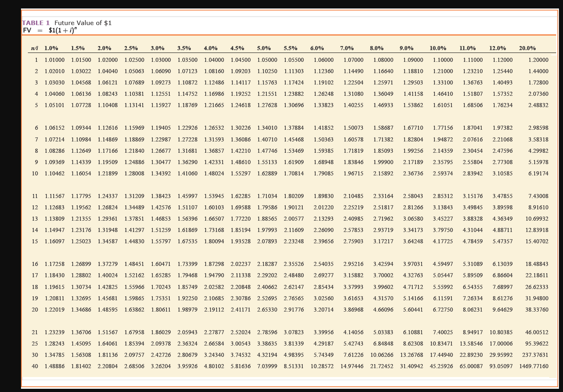The width and height of the screenshot is (563, 392).
Task: Click the cell value 2.59374
Action: click(x=443, y=173)
